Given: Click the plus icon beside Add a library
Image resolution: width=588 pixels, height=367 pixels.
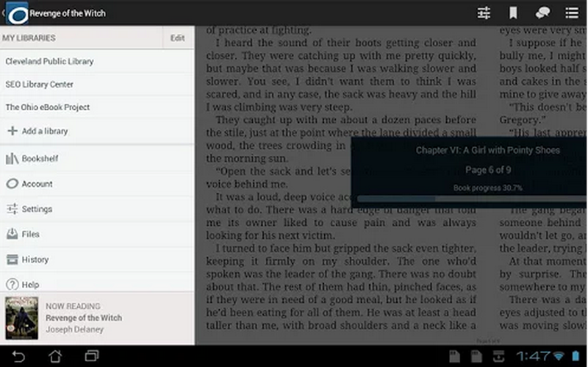Looking at the screenshot, I should [x=12, y=131].
